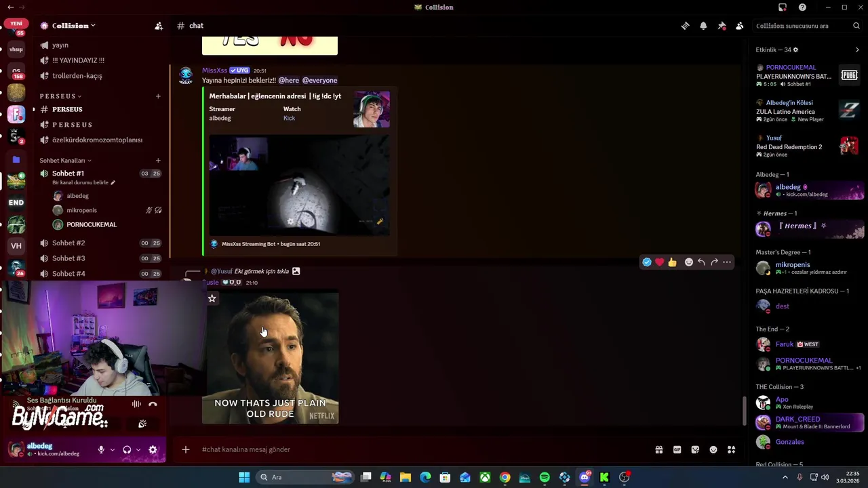Deafen audio with the headphones icon
Image resolution: width=868 pixels, height=488 pixels.
click(127, 450)
